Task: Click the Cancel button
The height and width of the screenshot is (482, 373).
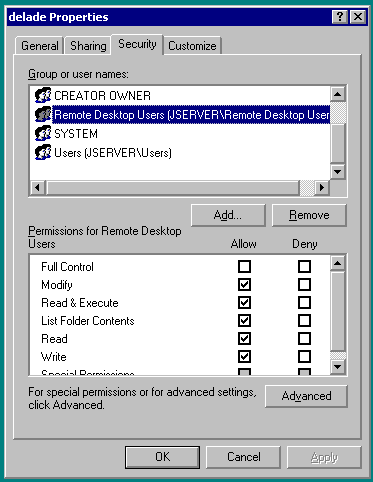Action: [244, 457]
